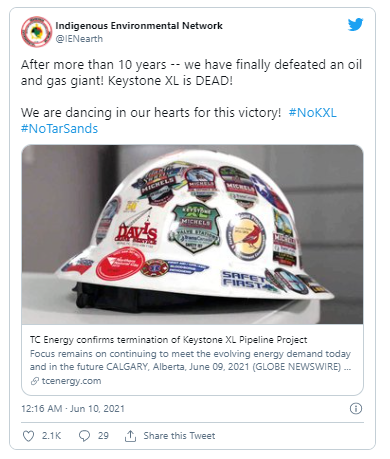Viewport: 390px width, 459px height.
Task: Open the 12:16 AM Jun 10, 2021 timestamp
Action: click(73, 409)
